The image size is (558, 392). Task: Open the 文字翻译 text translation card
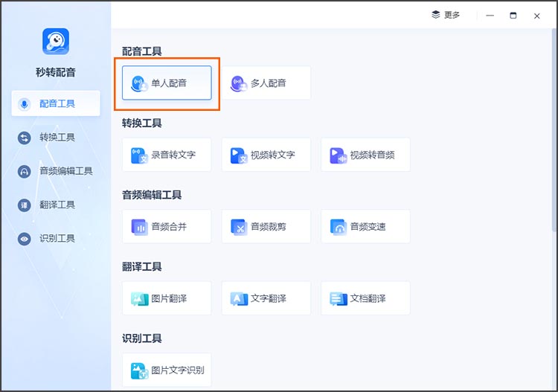[266, 298]
